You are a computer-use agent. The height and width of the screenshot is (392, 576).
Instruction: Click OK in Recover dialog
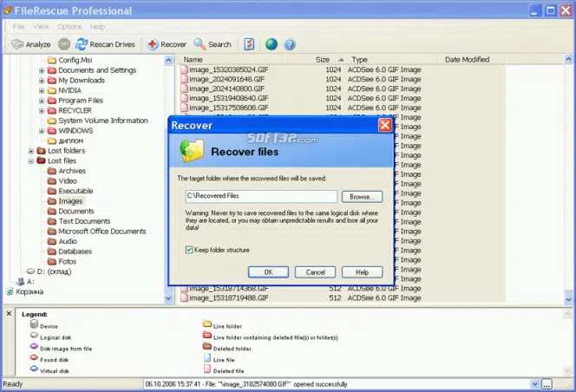coord(268,272)
